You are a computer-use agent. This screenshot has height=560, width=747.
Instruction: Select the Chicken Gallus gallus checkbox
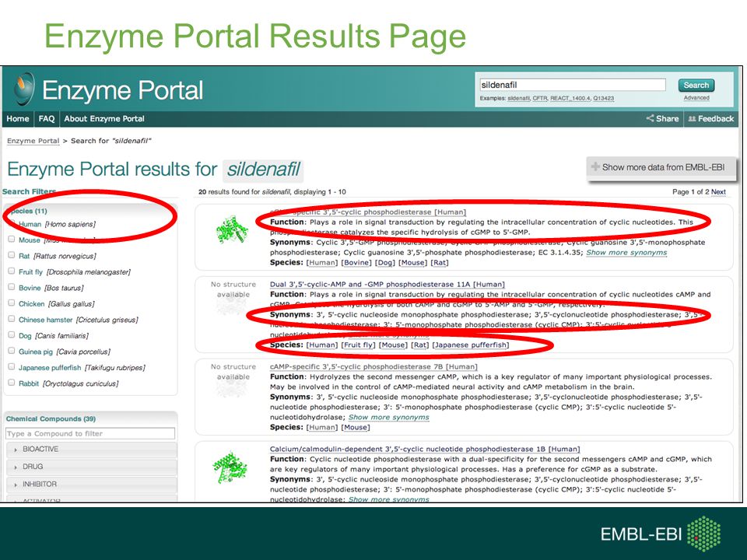tap(12, 303)
